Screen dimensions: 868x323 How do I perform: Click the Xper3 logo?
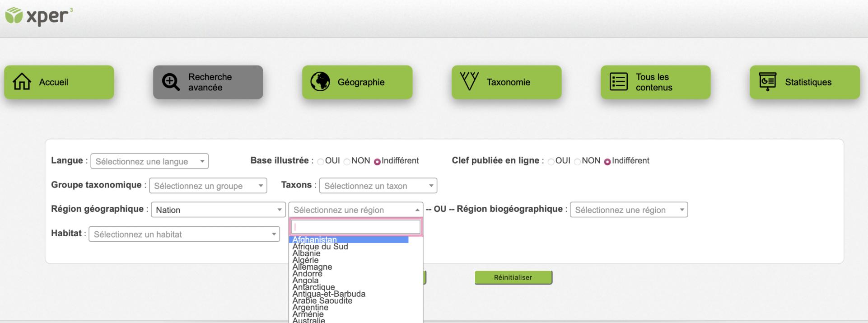39,16
